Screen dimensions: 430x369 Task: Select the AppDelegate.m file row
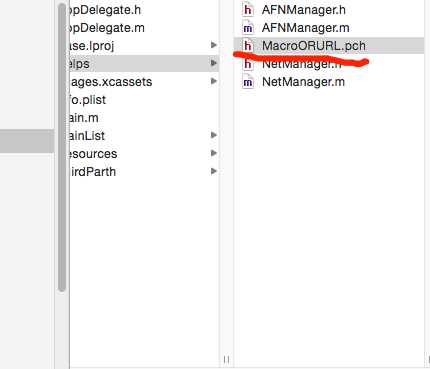coord(144,28)
